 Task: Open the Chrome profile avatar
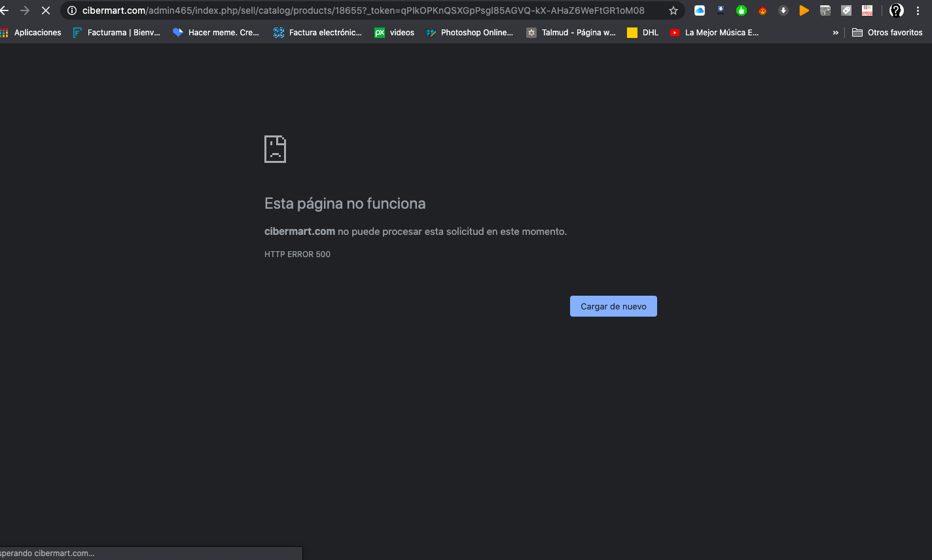pos(897,10)
